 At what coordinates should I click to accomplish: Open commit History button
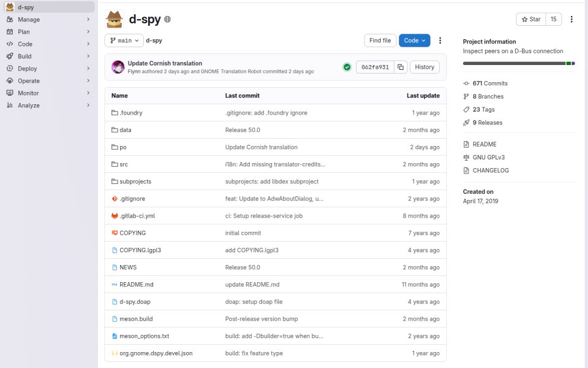pyautogui.click(x=424, y=67)
